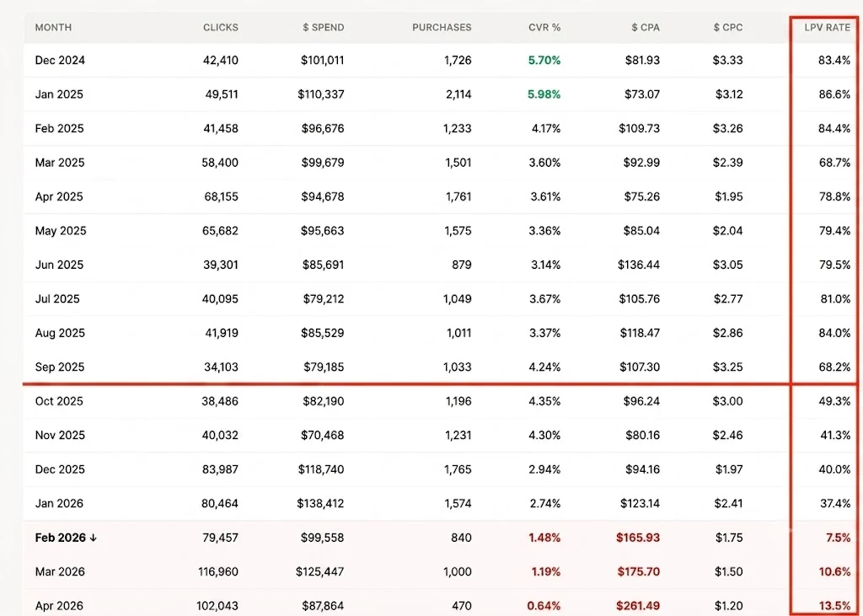Click the 4.24% CVR value
This screenshot has height=616, width=863.
[545, 367]
